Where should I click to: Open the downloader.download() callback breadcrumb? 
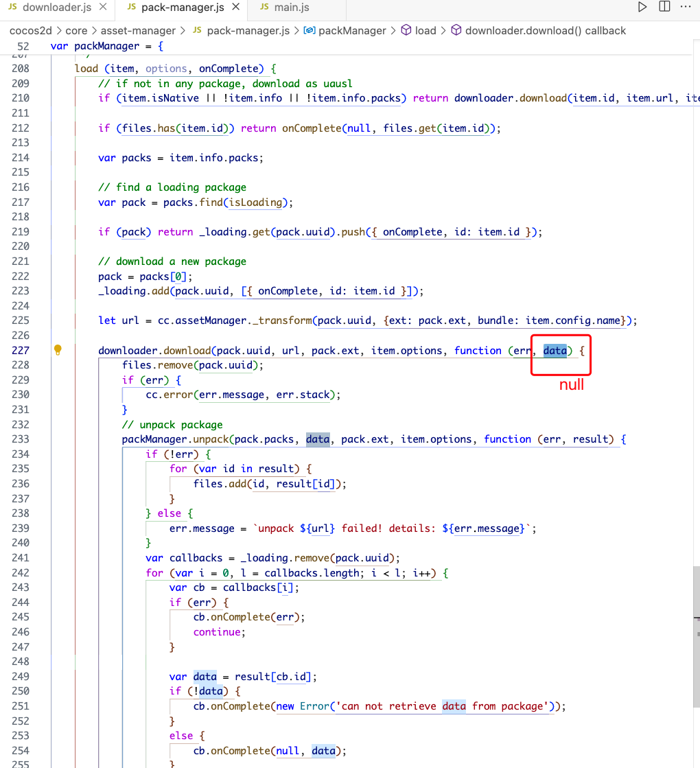[545, 30]
